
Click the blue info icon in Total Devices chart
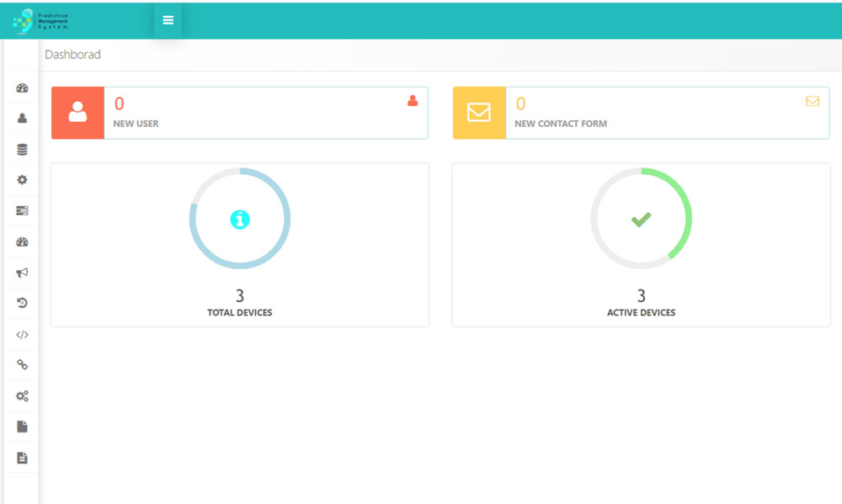point(240,217)
